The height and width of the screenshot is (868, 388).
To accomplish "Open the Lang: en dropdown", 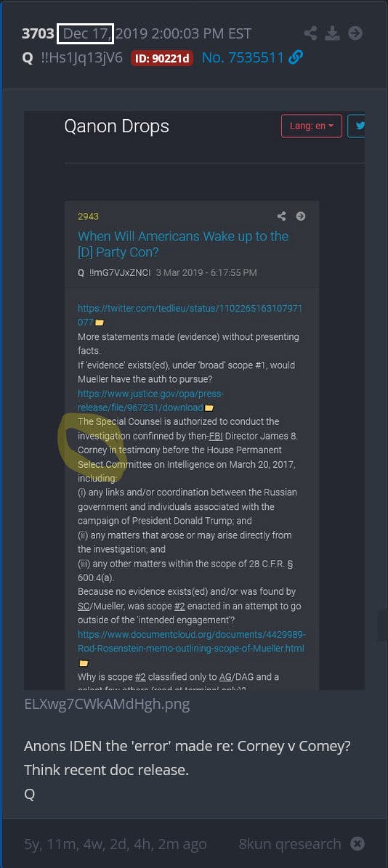I will tap(312, 126).
